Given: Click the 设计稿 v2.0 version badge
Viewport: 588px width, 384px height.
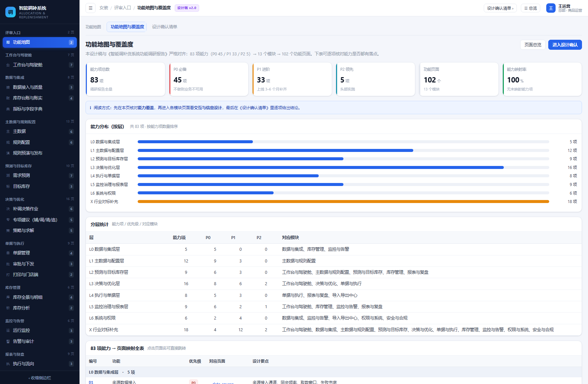Looking at the screenshot, I should [187, 8].
